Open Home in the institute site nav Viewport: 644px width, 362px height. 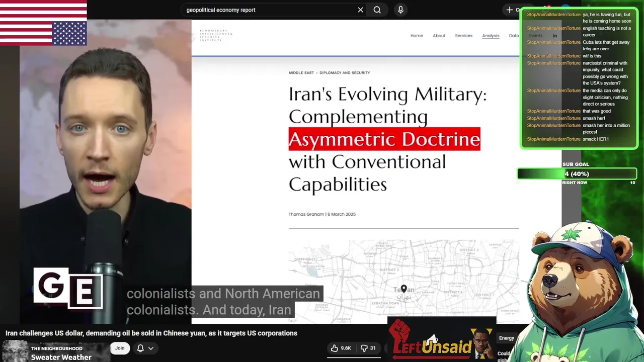417,36
